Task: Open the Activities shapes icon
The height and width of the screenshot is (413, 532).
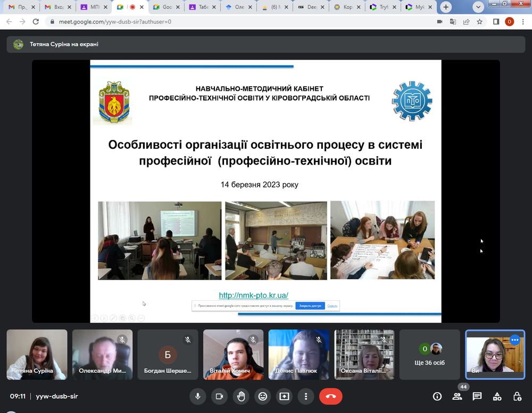Action: pyautogui.click(x=497, y=397)
